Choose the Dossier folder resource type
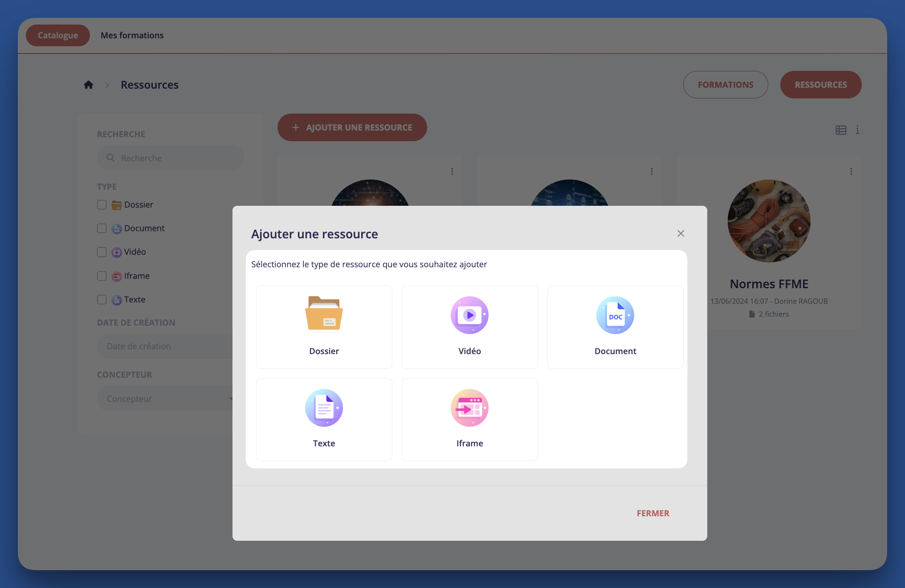 tap(324, 327)
